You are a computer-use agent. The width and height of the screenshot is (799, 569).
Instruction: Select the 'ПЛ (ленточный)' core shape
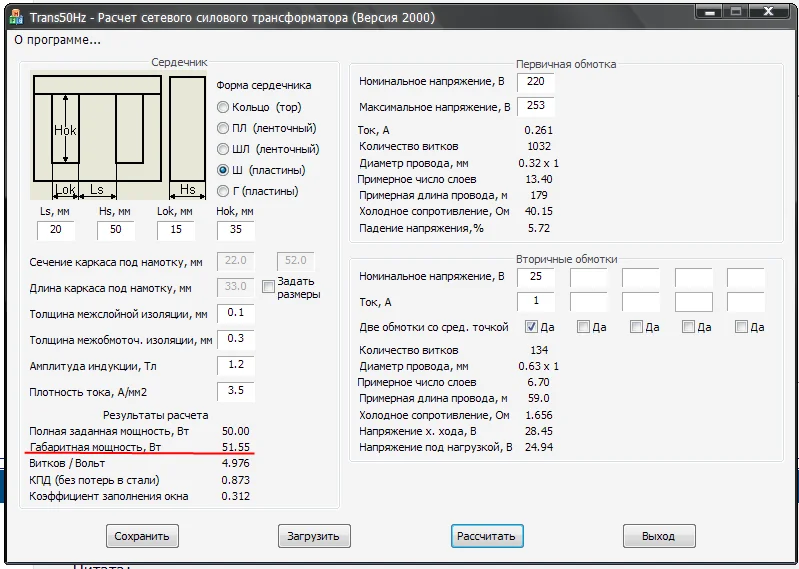point(267,128)
